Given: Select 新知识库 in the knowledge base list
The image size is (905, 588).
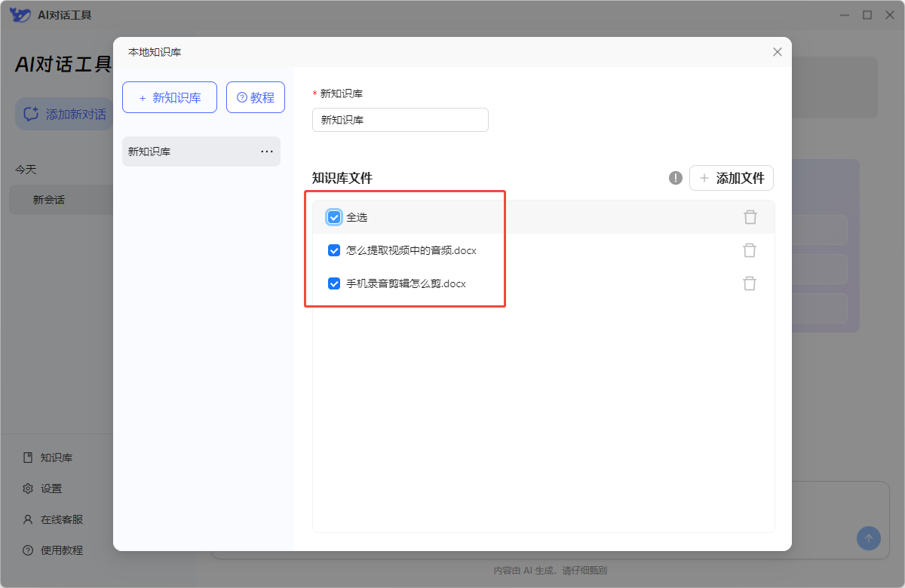Looking at the screenshot, I should 201,152.
